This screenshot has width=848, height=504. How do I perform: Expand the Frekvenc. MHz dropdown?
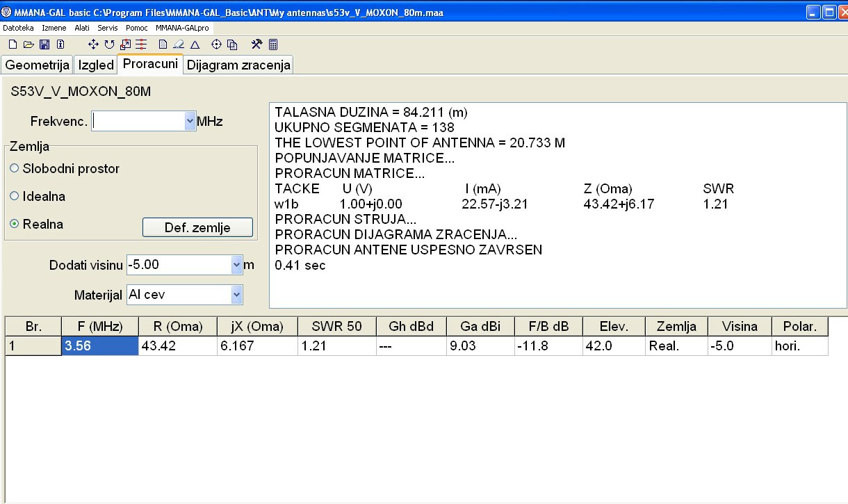(x=190, y=121)
